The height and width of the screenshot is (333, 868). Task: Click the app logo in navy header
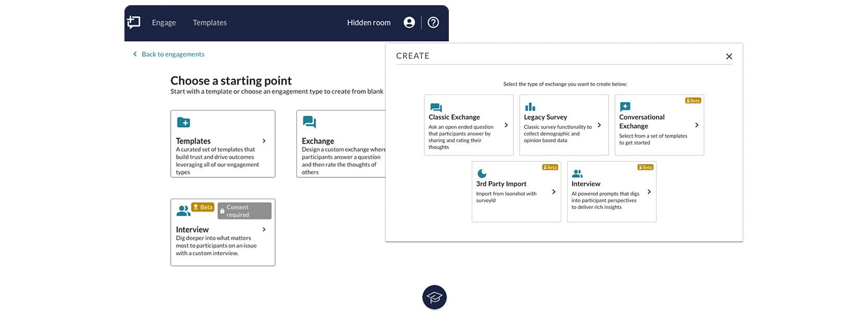pos(134,22)
